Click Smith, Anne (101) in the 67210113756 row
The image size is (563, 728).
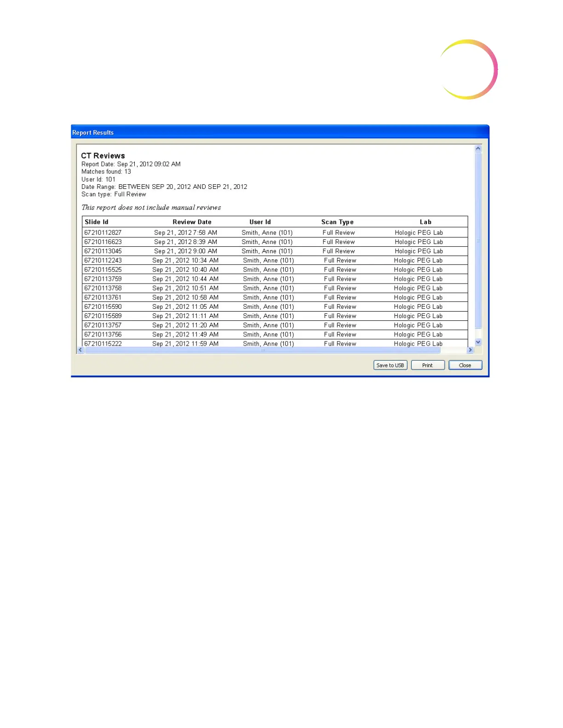pyautogui.click(x=268, y=335)
